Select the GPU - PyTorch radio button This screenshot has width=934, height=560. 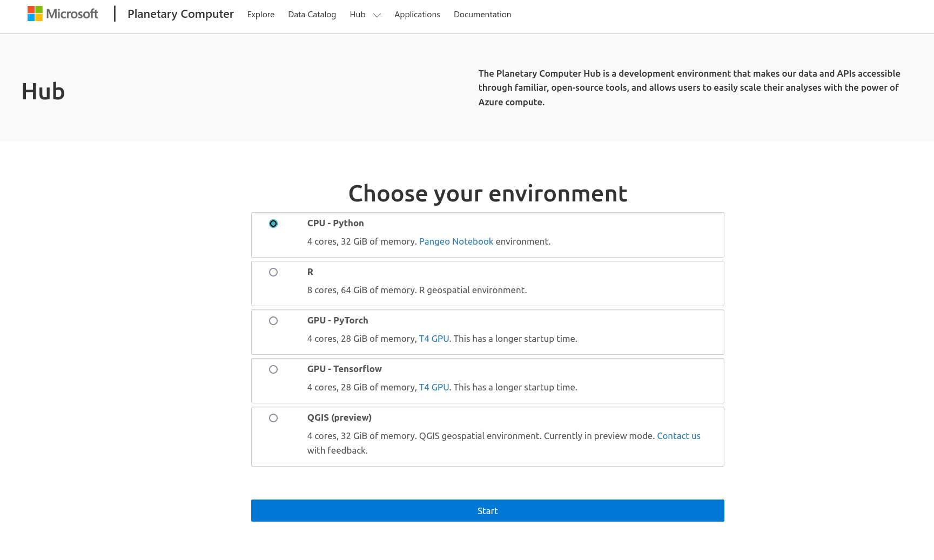[273, 321]
